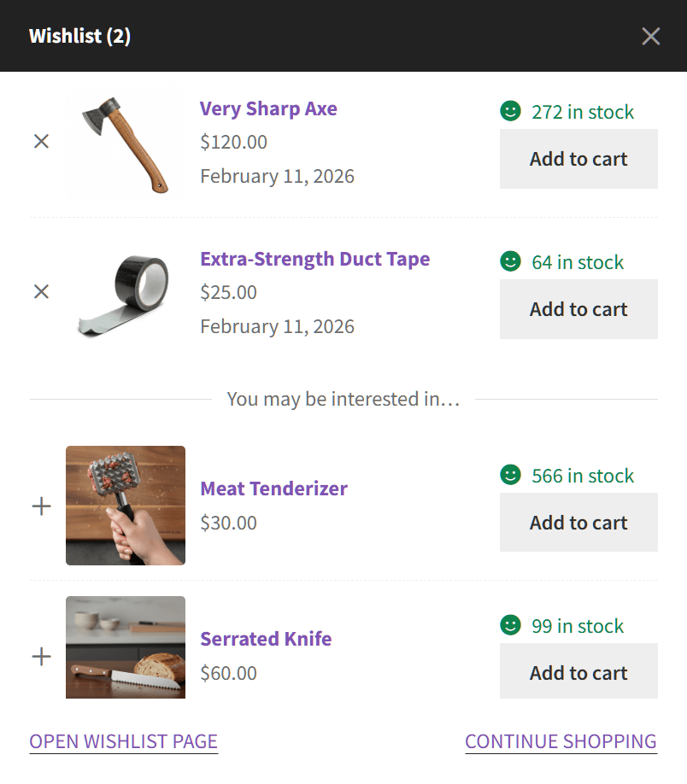
Task: Add the Very Sharp Axe to cart
Action: (x=578, y=159)
